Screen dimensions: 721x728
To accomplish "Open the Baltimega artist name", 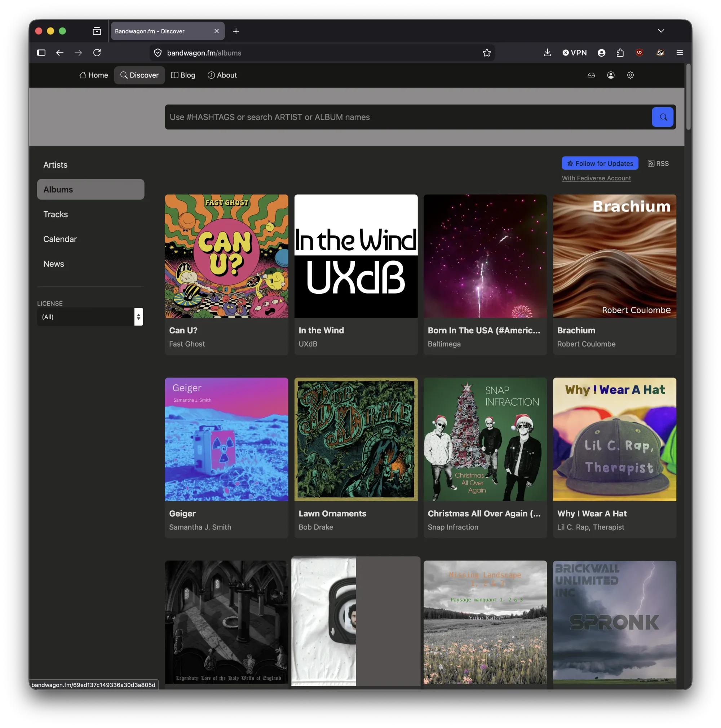I will click(444, 344).
